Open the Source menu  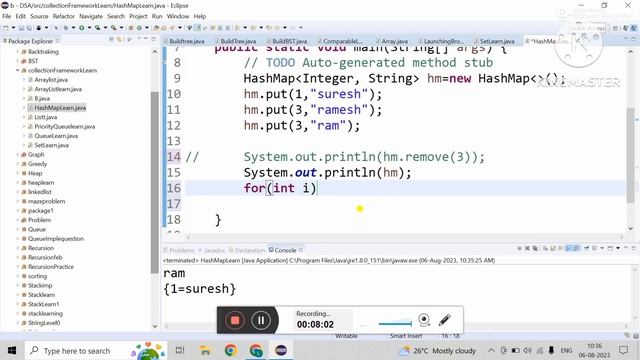[x=39, y=16]
